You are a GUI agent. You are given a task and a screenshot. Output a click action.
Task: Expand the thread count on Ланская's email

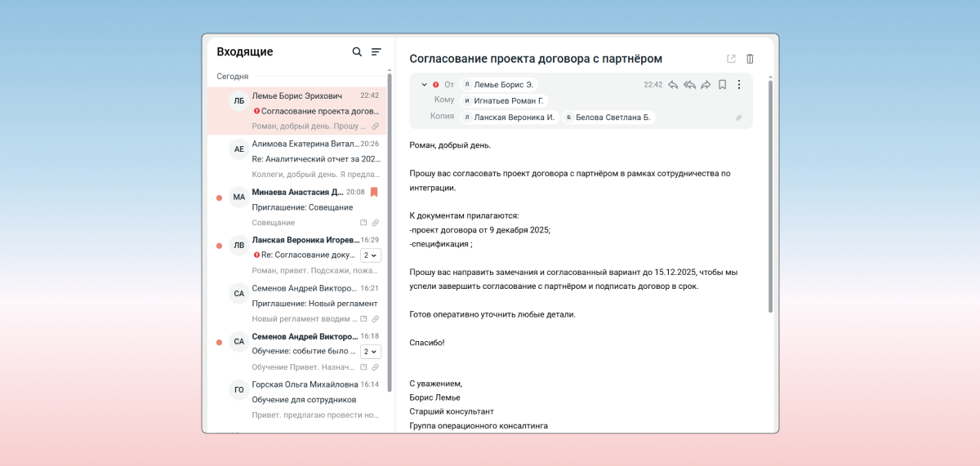click(370, 255)
